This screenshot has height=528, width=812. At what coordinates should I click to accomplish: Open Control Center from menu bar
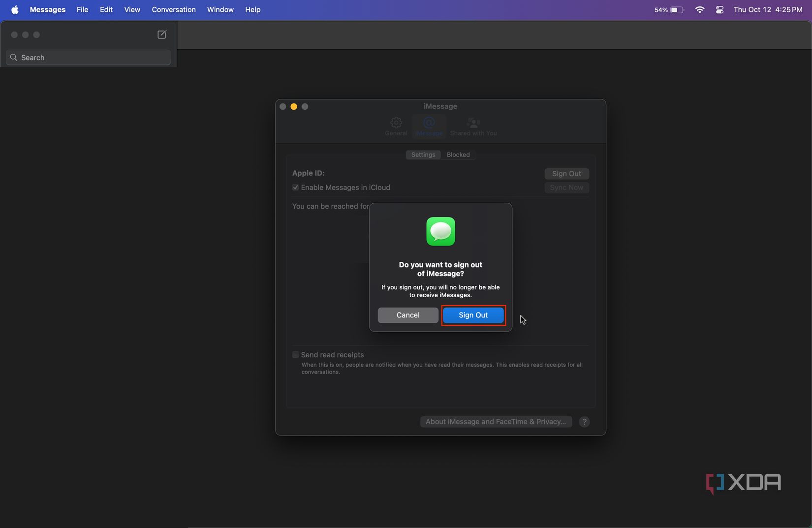[719, 9]
